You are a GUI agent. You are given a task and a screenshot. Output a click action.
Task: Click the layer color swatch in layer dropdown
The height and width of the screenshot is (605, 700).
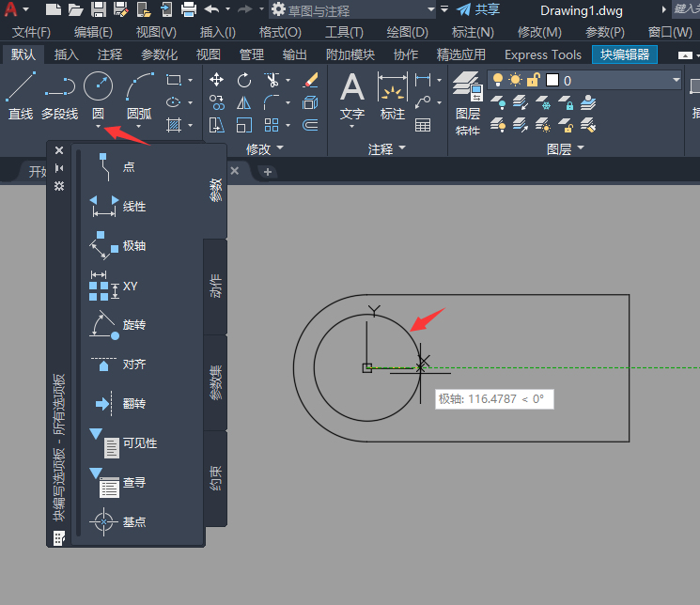(x=552, y=81)
